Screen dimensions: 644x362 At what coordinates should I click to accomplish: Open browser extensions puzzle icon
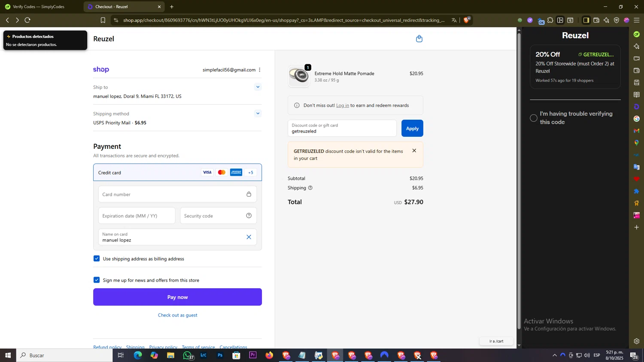[x=550, y=20]
